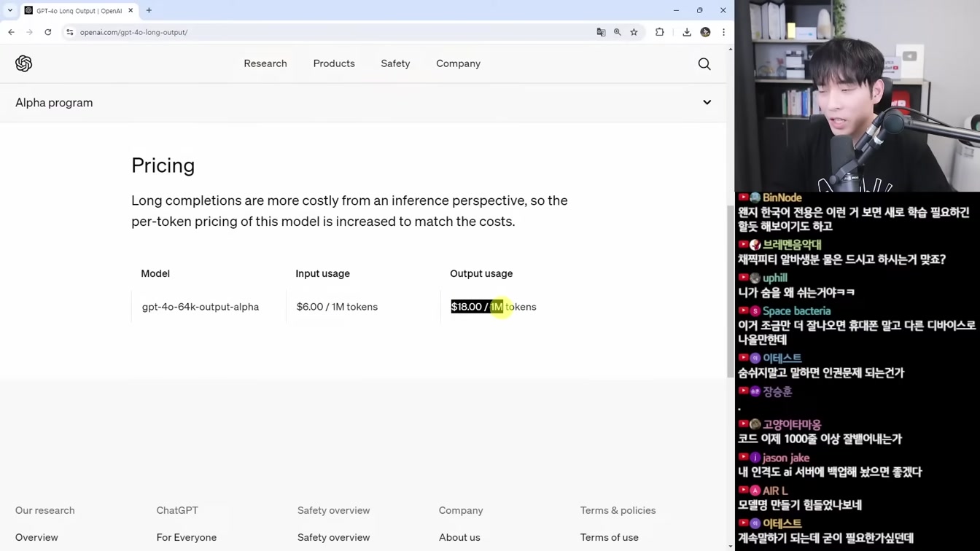Click the uphill chat username
The image size is (980, 551).
pyautogui.click(x=774, y=278)
